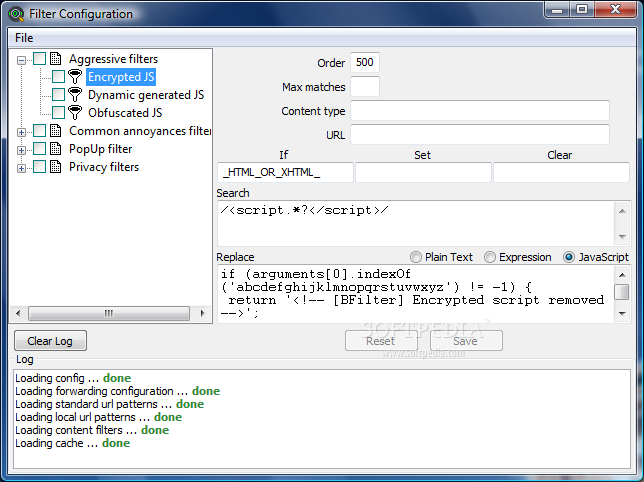Click the Clear input field
Image resolution: width=644 pixels, height=482 pixels.
561,172
